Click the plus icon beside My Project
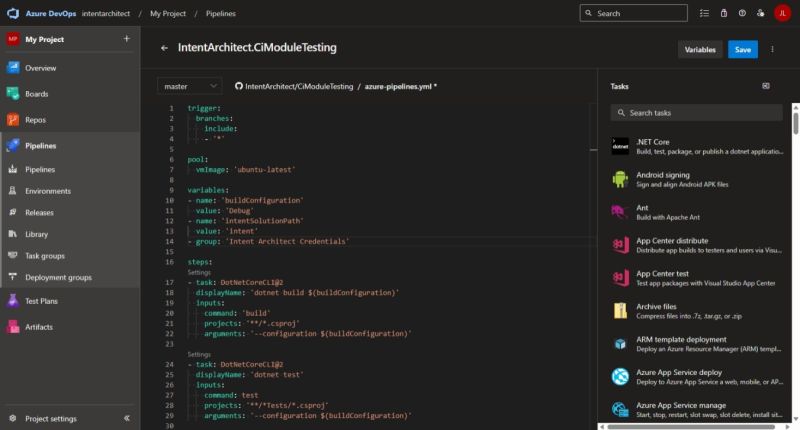 pos(127,39)
